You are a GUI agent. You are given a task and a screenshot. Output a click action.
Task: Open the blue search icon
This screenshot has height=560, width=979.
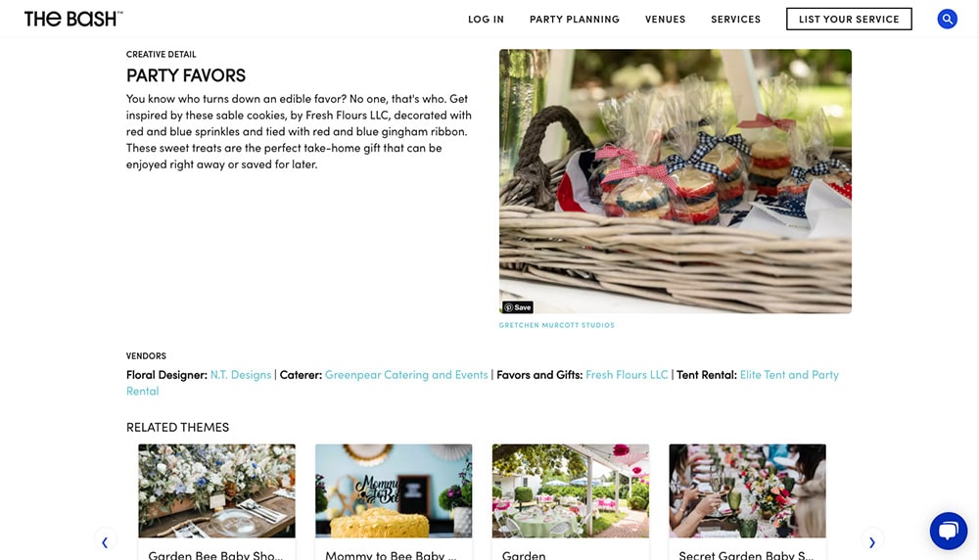pos(947,19)
